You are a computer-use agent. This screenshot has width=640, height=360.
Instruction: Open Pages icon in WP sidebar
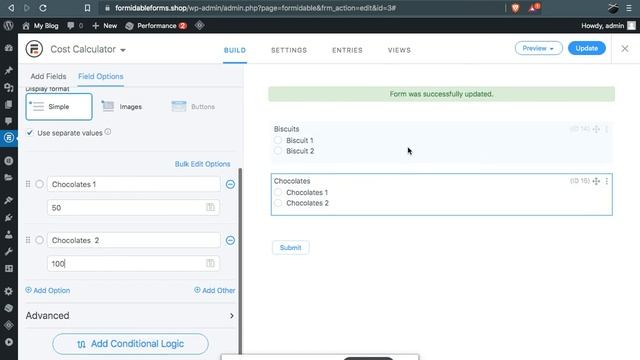pos(9,104)
